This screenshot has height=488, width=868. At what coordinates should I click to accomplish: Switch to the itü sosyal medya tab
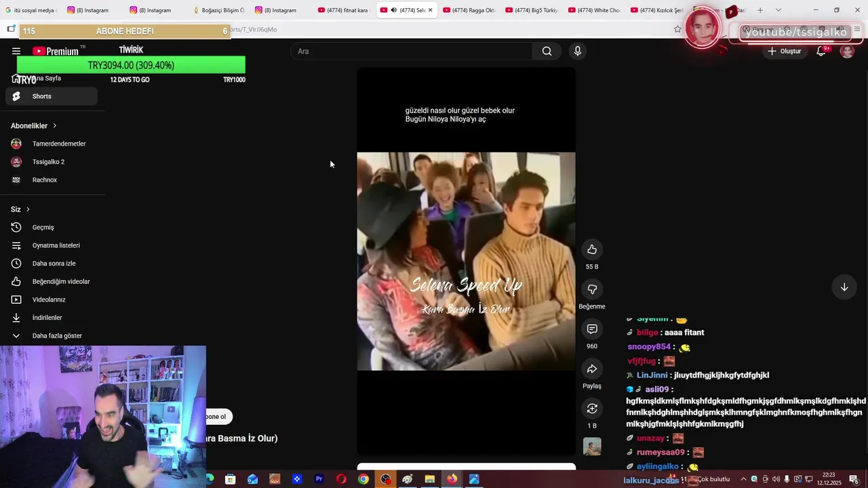point(31,10)
